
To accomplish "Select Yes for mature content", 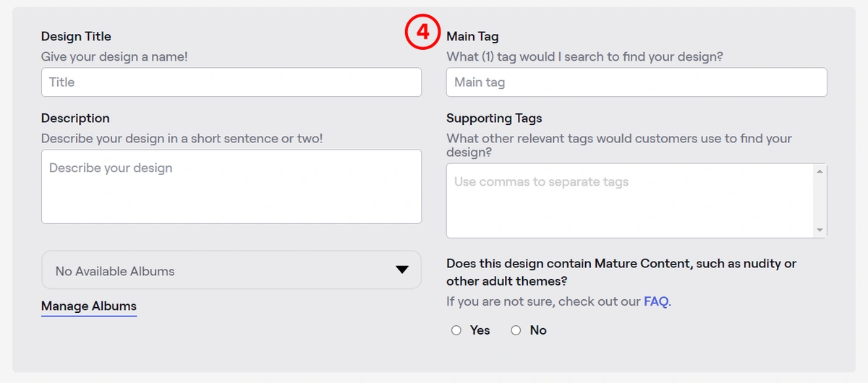I will [x=456, y=330].
